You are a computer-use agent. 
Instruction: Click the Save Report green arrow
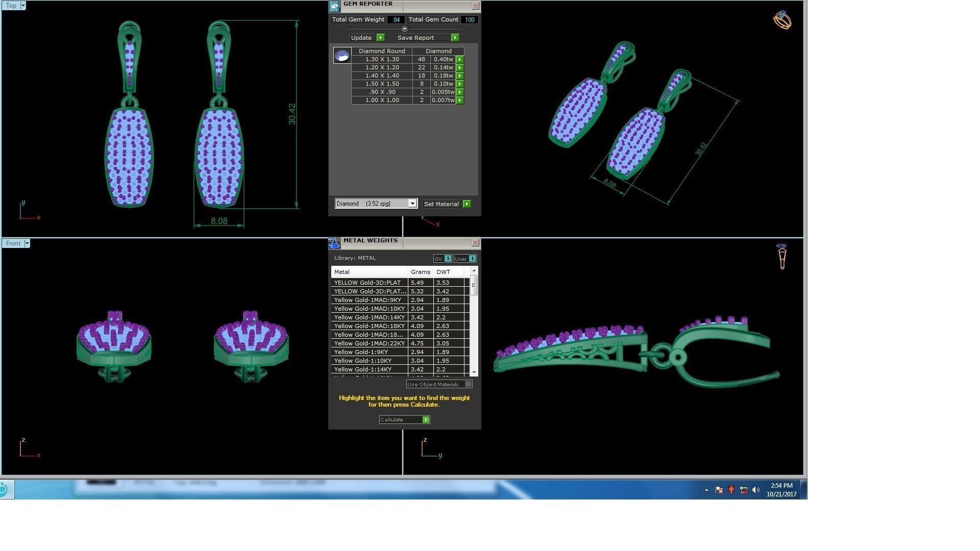click(455, 38)
